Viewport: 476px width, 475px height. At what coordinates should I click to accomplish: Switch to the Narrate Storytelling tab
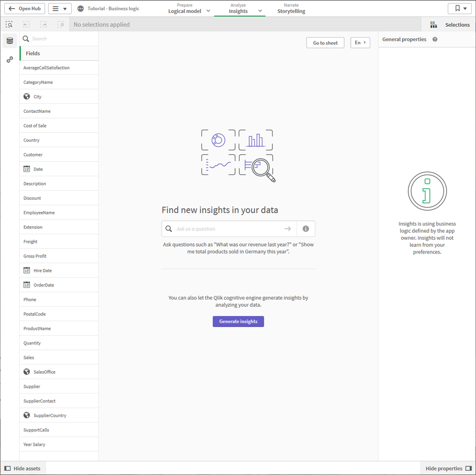pos(291,8)
